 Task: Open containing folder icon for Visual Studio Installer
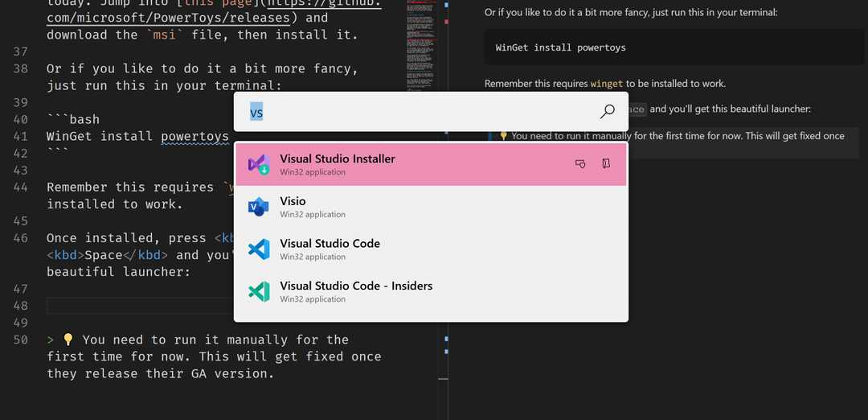tap(606, 163)
